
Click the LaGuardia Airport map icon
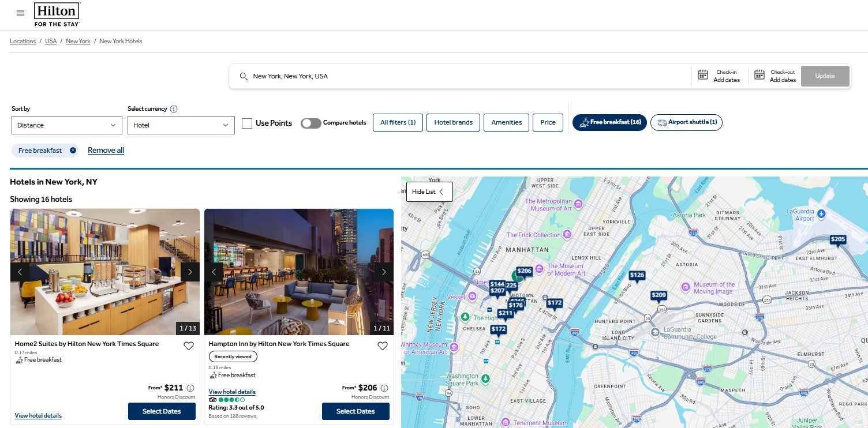click(x=822, y=214)
